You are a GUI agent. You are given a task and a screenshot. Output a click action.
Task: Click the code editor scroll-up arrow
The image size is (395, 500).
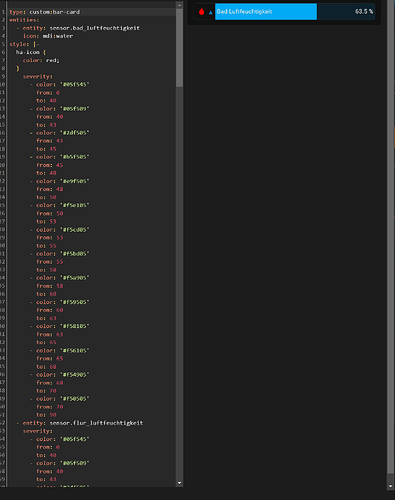[x=179, y=5]
